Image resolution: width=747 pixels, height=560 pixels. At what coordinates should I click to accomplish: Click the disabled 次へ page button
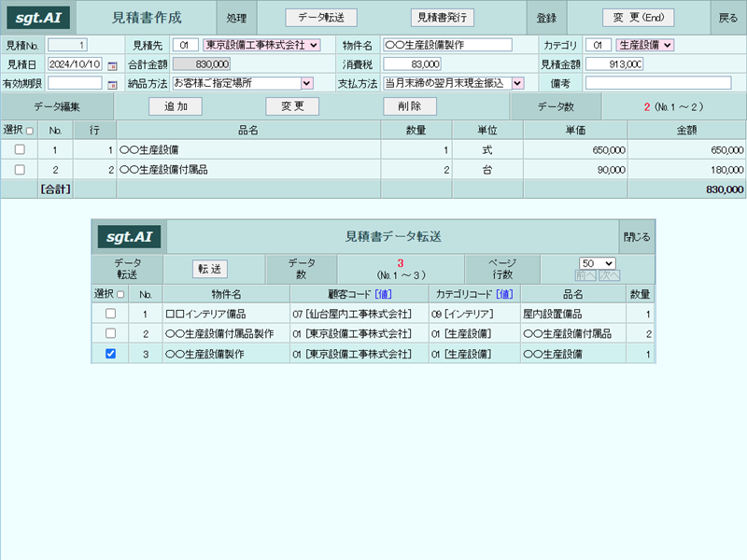tap(610, 275)
